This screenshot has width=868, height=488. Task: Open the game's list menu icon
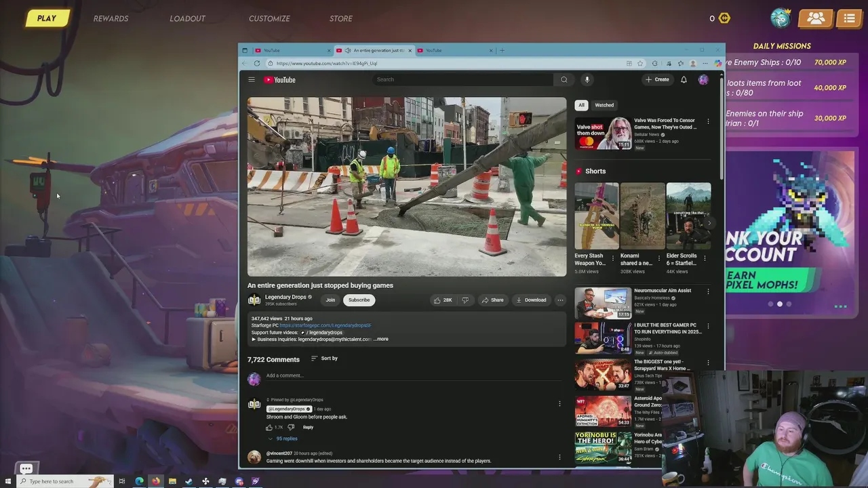pyautogui.click(x=849, y=18)
